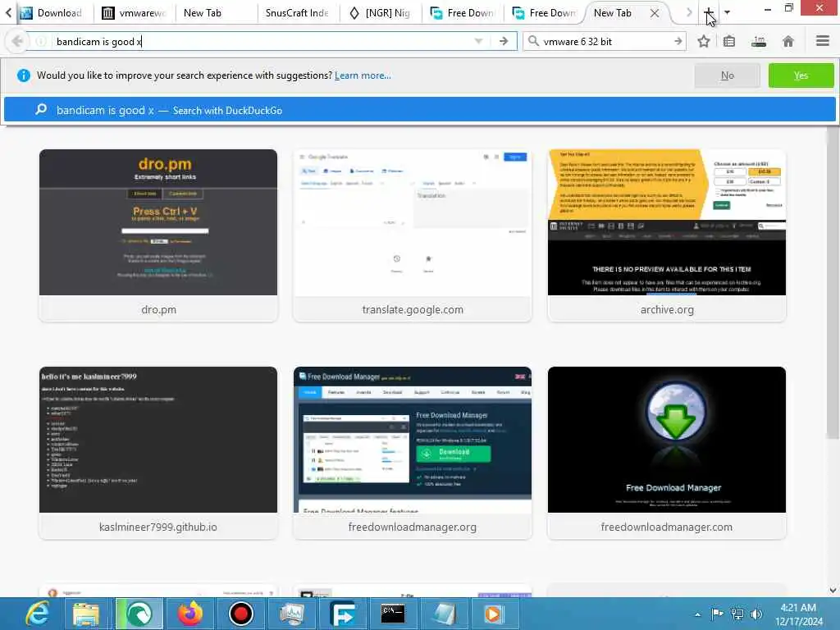Select 'Search with DuckDuckGo' suggestion
Viewport: 840px width, 630px height.
[x=419, y=110]
